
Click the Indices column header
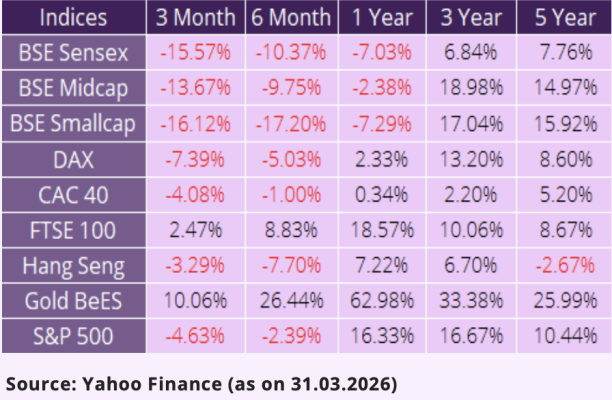click(x=74, y=17)
